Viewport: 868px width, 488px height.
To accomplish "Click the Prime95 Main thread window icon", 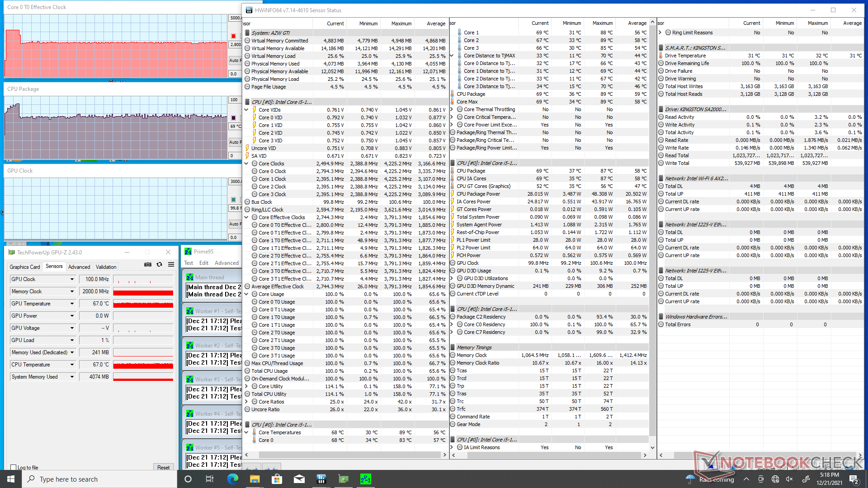I will (190, 277).
